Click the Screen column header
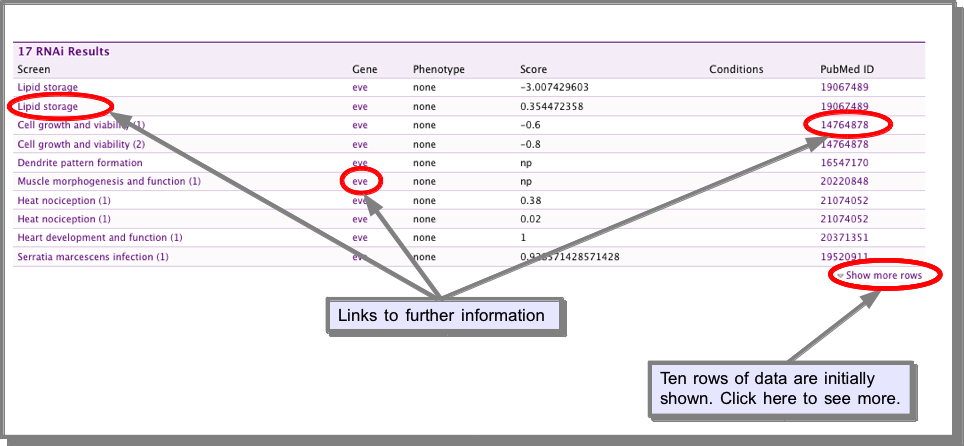 coord(34,70)
